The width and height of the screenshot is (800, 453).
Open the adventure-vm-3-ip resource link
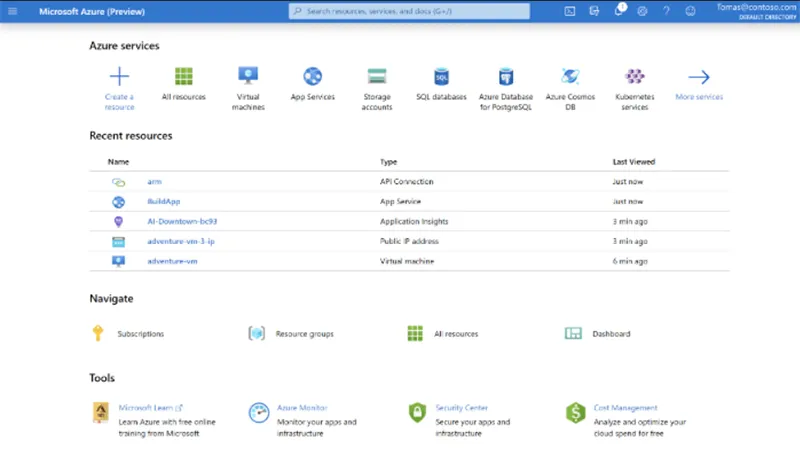181,241
